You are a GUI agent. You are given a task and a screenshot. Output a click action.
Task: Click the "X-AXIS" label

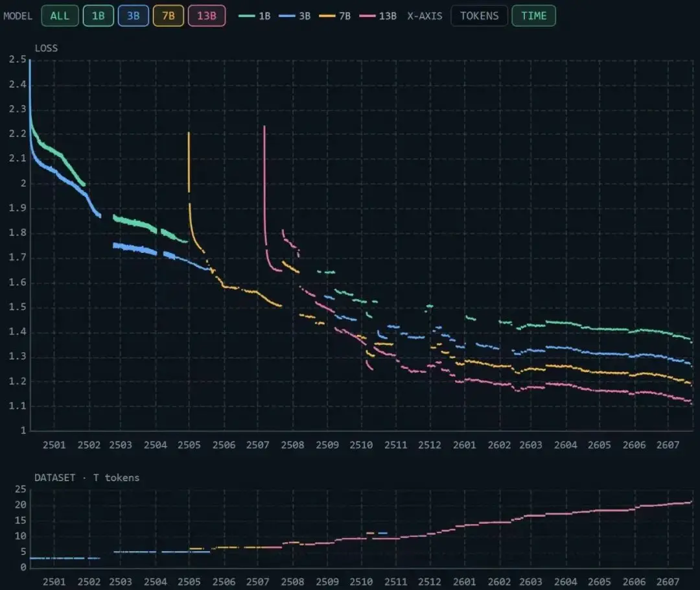point(425,16)
